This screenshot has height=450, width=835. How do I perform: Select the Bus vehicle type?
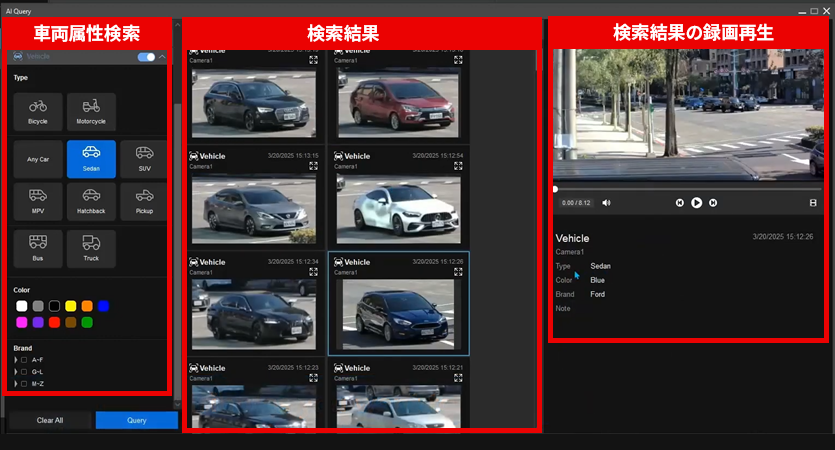(38, 247)
